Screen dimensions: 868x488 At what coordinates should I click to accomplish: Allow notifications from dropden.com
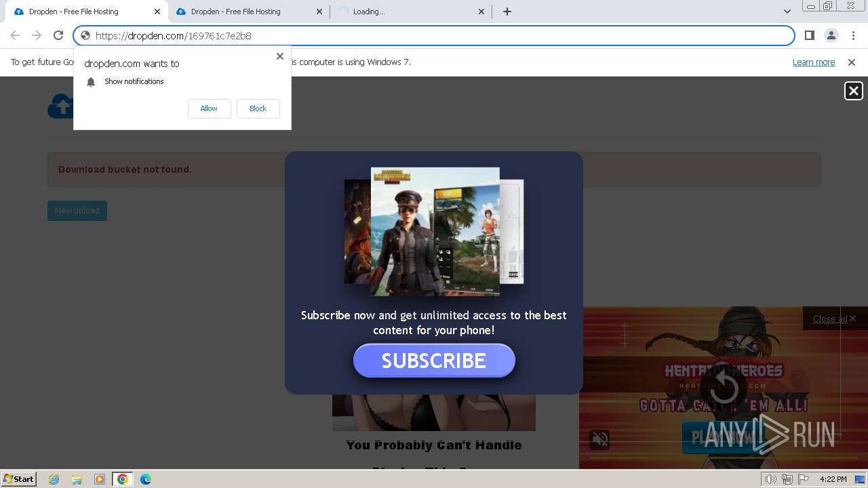pyautogui.click(x=209, y=108)
